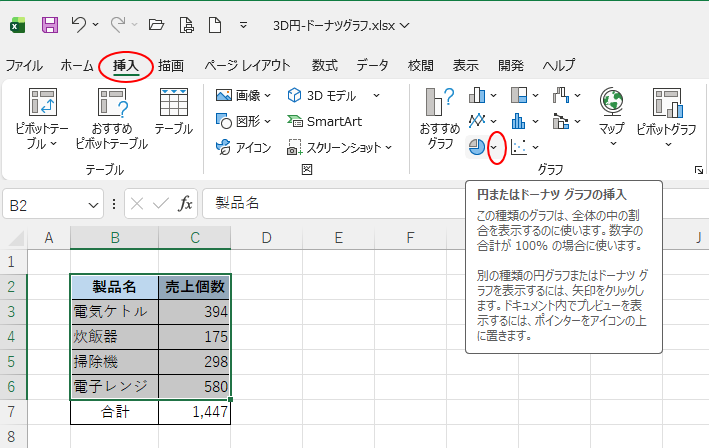Screen dimensions: 709x448
Task: Go to the 描画 tab
Action: pyautogui.click(x=171, y=66)
